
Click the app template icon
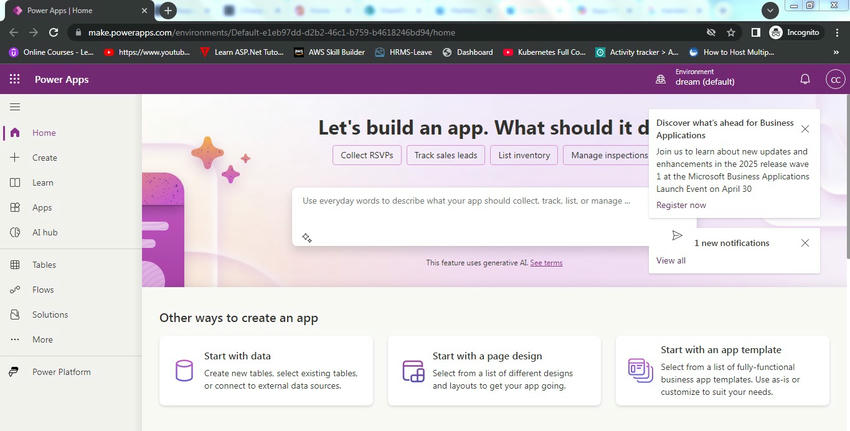click(x=640, y=371)
